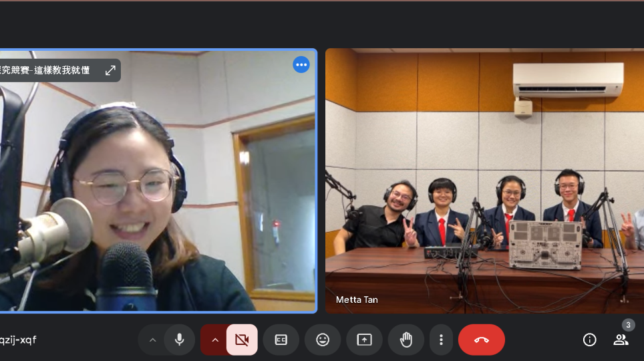The image size is (644, 361).
Task: Click the Metta Tan name label
Action: [x=357, y=299]
